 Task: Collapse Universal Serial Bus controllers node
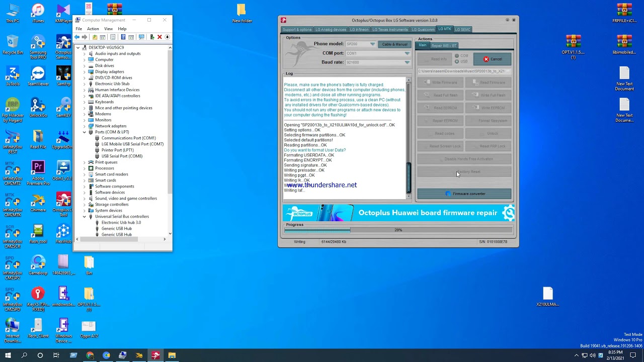[x=85, y=217]
